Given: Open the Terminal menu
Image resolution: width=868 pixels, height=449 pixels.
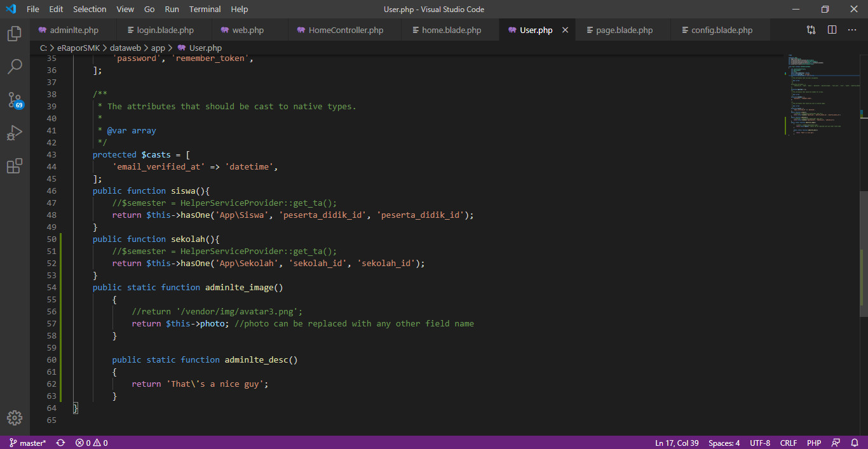Looking at the screenshot, I should (205, 10).
